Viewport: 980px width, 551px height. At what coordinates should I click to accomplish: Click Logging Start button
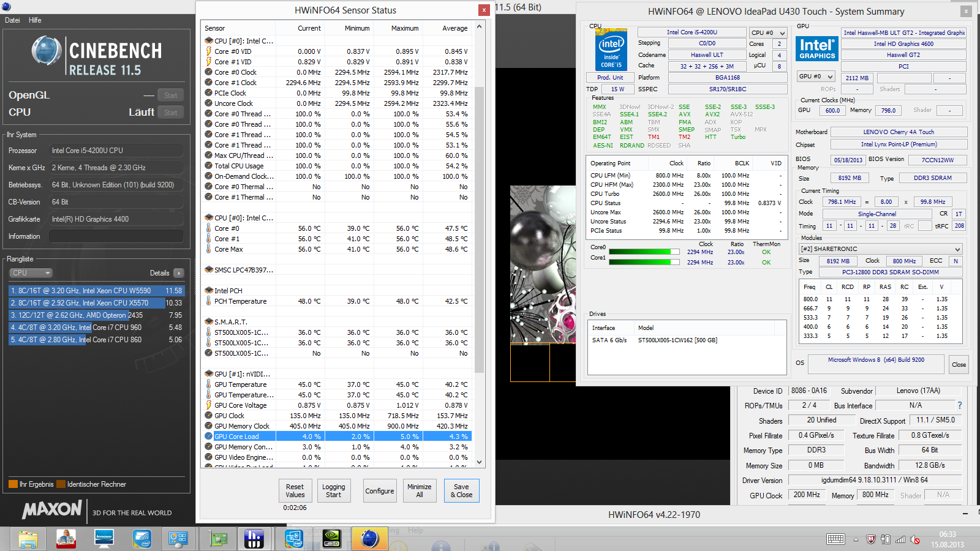coord(334,491)
